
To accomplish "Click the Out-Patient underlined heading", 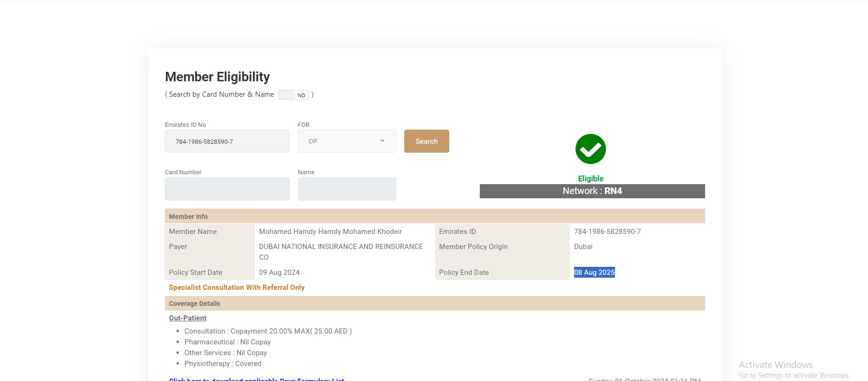I will pyautogui.click(x=188, y=318).
